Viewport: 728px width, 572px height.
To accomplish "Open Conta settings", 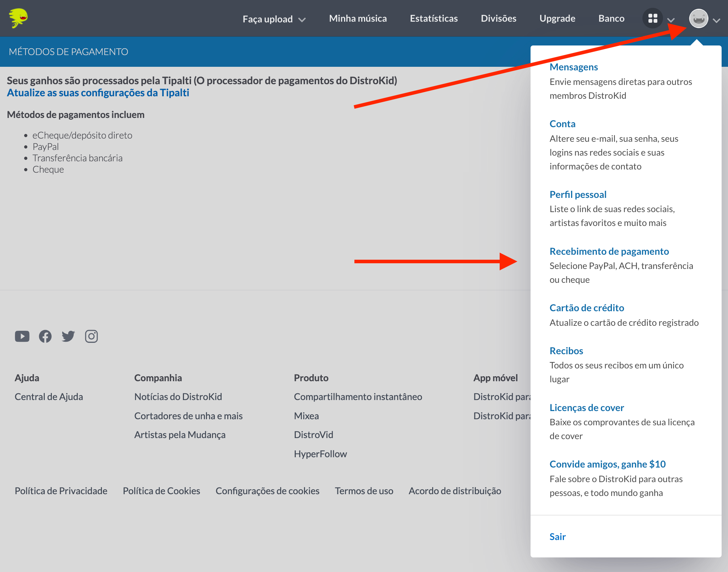I will pyautogui.click(x=562, y=124).
